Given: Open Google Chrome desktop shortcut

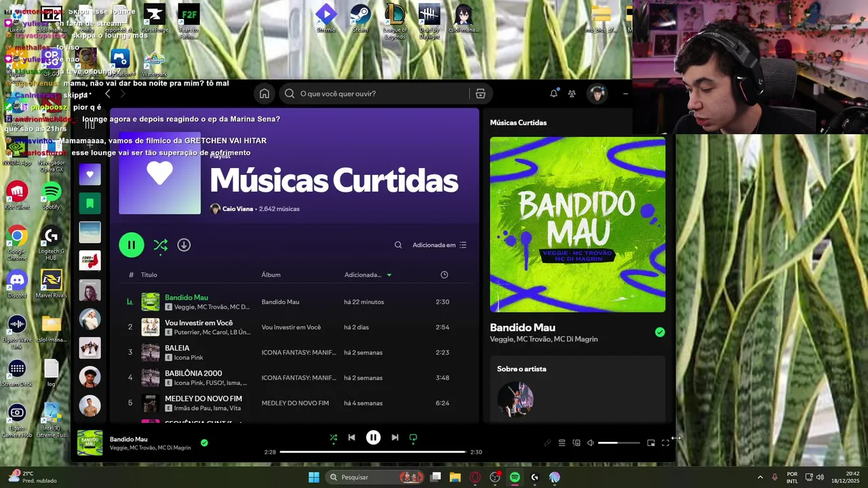Looking at the screenshot, I should [x=17, y=243].
